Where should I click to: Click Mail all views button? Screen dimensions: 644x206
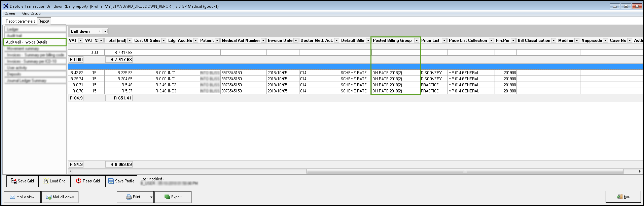[60, 197]
